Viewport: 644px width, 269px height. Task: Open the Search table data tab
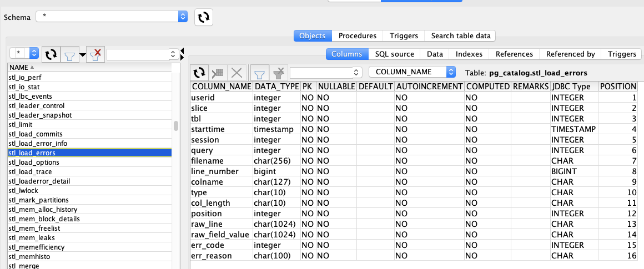pos(461,35)
